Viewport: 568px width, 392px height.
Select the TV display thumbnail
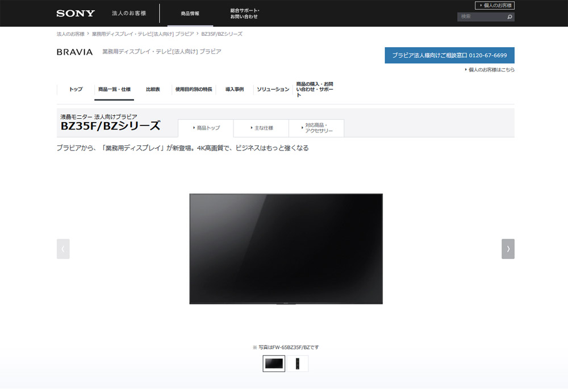click(x=274, y=363)
